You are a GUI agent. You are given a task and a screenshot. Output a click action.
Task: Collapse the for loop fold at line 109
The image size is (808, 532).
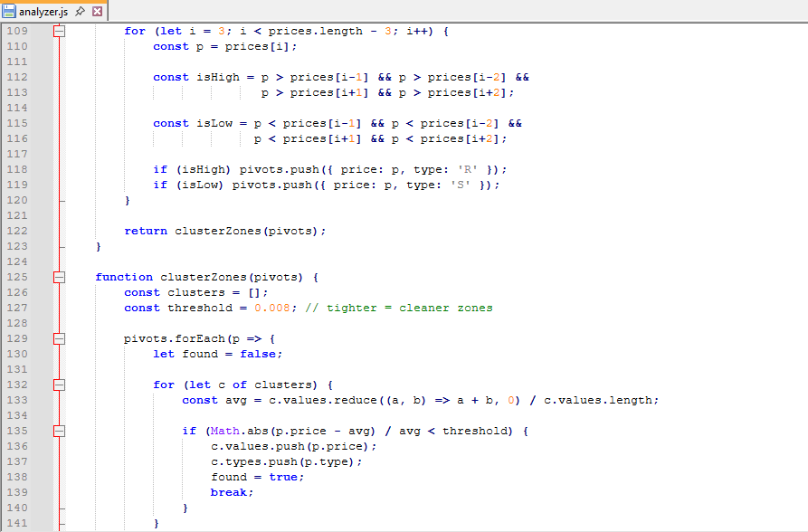coord(60,31)
